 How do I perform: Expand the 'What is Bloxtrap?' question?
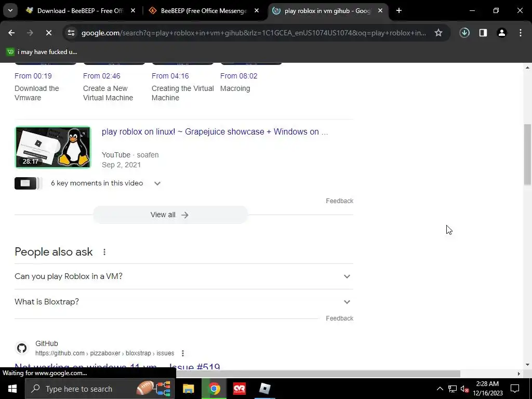pos(184,302)
